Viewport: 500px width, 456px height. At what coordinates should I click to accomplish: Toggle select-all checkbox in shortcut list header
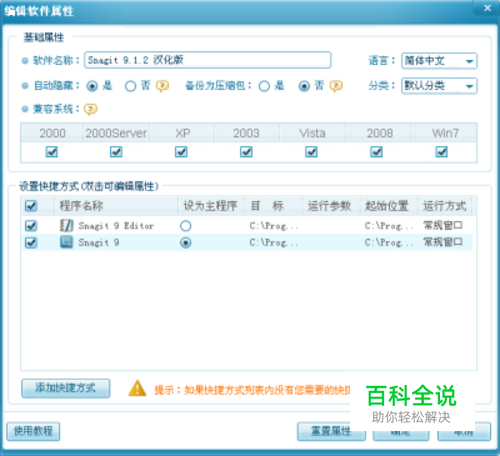[x=31, y=206]
